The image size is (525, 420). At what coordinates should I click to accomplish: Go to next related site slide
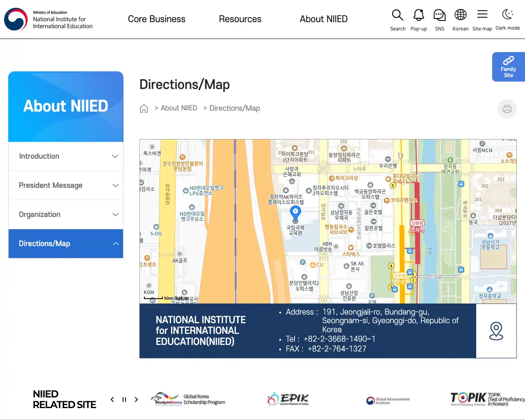click(x=136, y=399)
